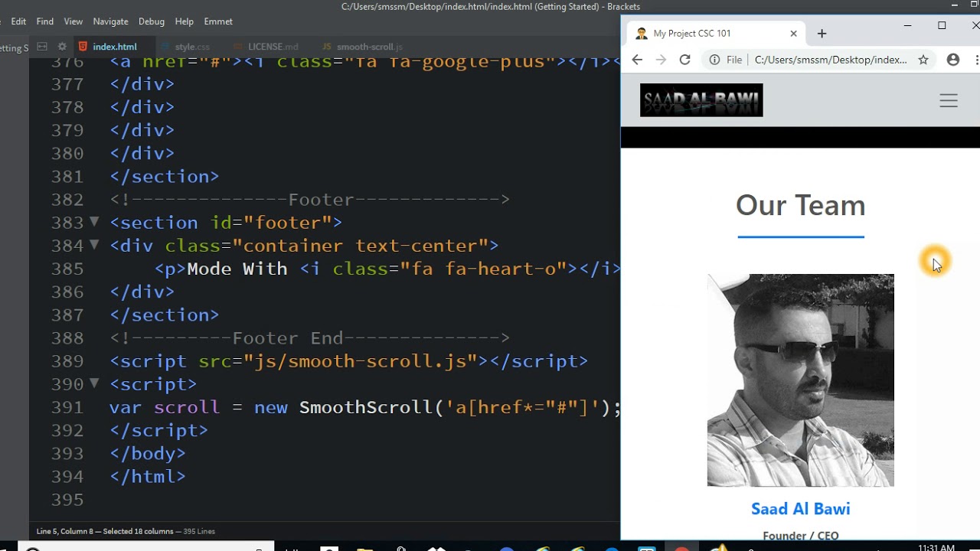980x551 pixels.
Task: Collapse the code fold at line 384
Action: (x=94, y=245)
